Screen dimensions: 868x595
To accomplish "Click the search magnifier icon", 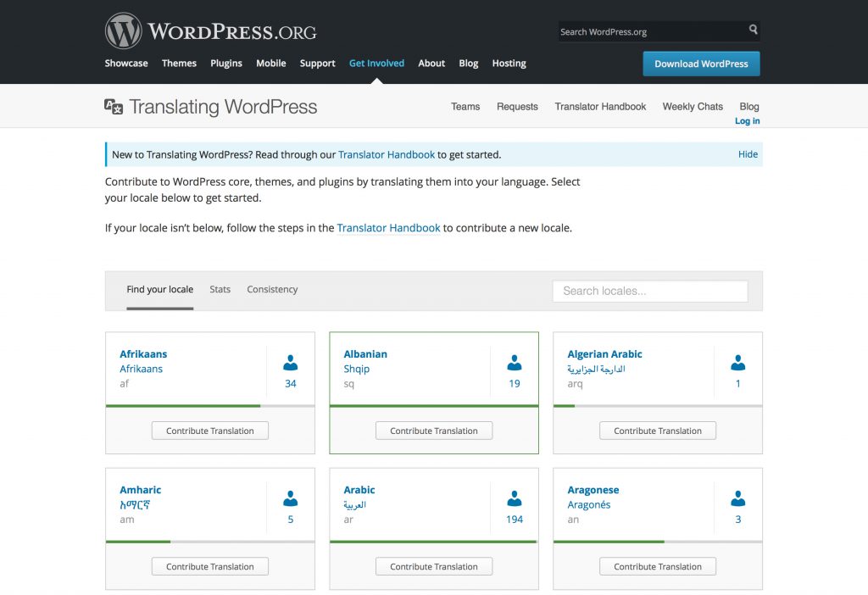I will 753,30.
